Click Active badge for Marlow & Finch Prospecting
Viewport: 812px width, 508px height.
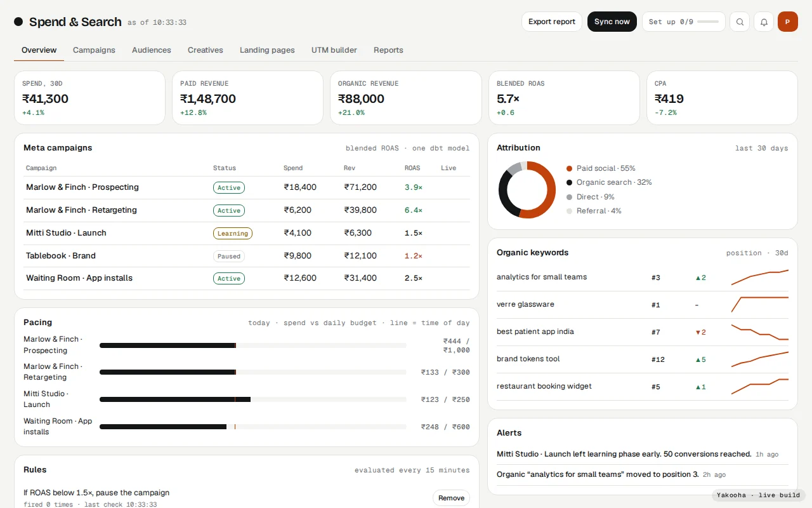click(229, 188)
